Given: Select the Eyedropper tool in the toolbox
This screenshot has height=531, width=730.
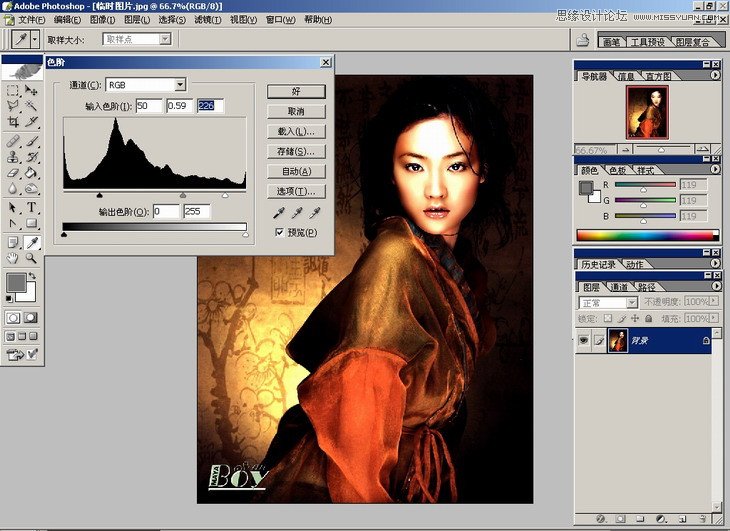Looking at the screenshot, I should pyautogui.click(x=31, y=242).
